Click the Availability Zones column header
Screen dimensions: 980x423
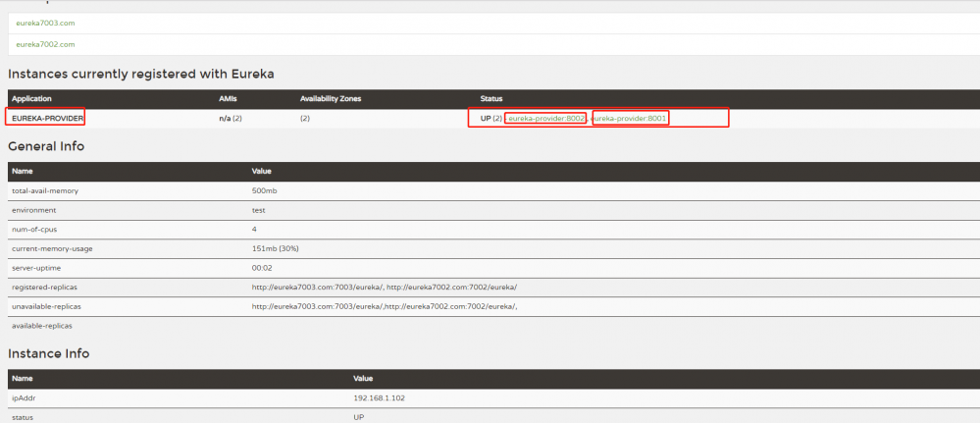click(x=331, y=99)
